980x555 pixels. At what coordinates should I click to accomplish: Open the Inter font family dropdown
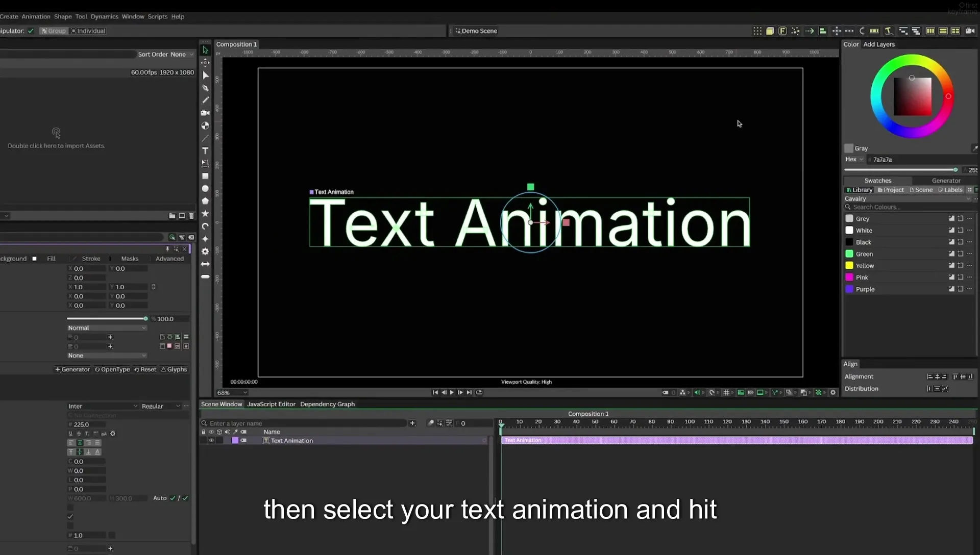(x=103, y=406)
